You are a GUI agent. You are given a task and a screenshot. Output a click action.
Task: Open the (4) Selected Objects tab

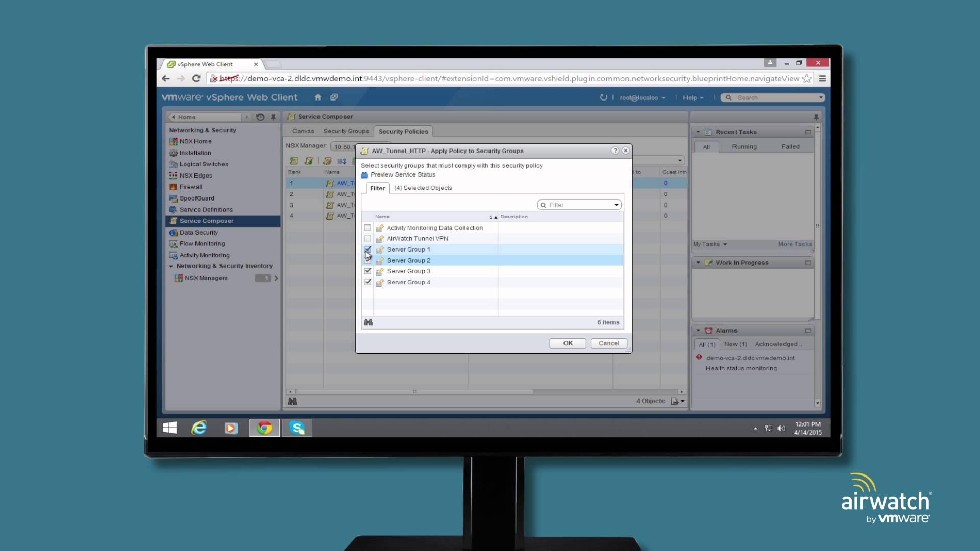(423, 188)
